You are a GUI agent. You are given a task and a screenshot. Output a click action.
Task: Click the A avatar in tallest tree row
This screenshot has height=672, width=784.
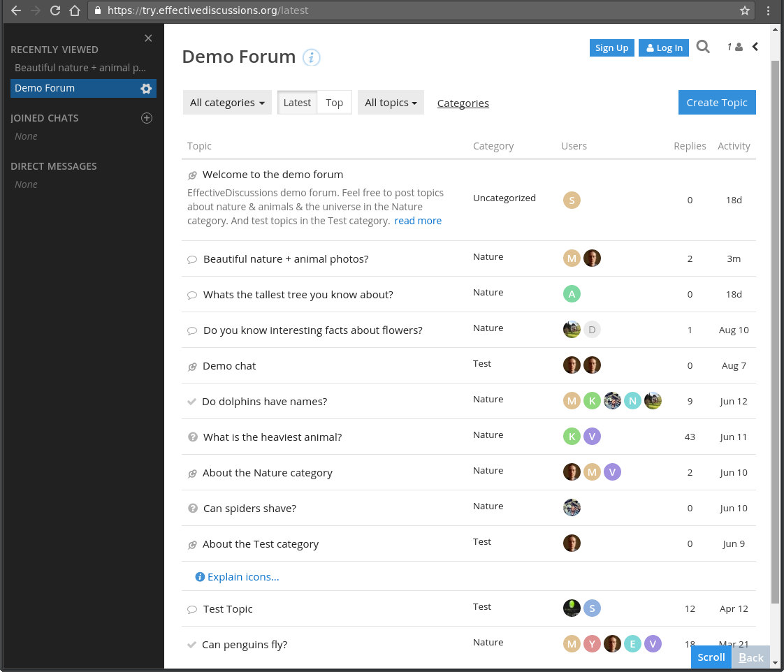572,294
